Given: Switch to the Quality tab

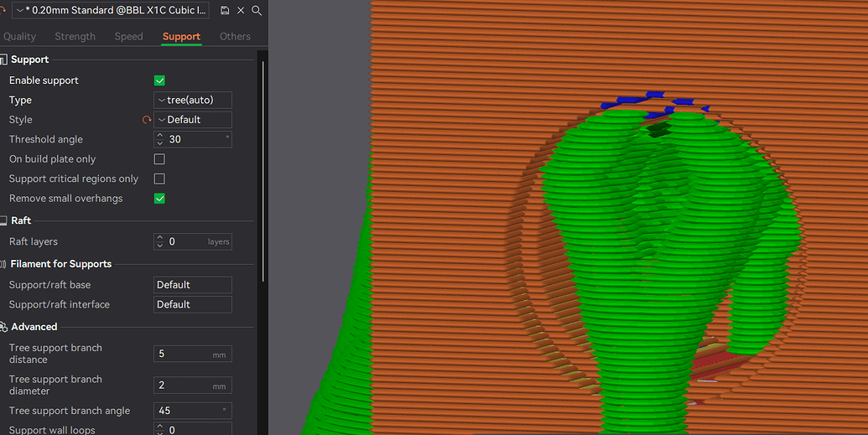Looking at the screenshot, I should (19, 37).
